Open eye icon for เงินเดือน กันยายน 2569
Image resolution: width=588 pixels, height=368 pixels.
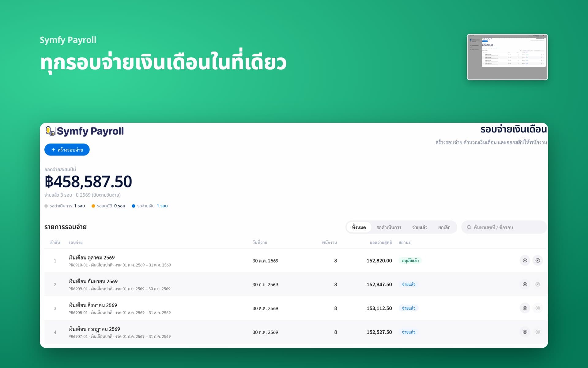coord(525,284)
